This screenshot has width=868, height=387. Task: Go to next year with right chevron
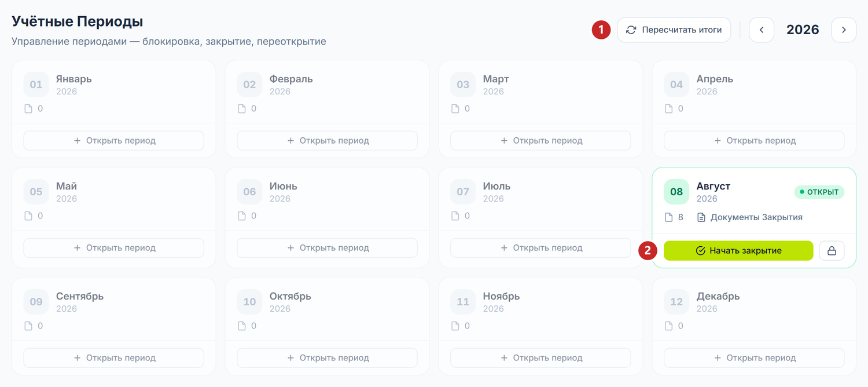pyautogui.click(x=844, y=30)
